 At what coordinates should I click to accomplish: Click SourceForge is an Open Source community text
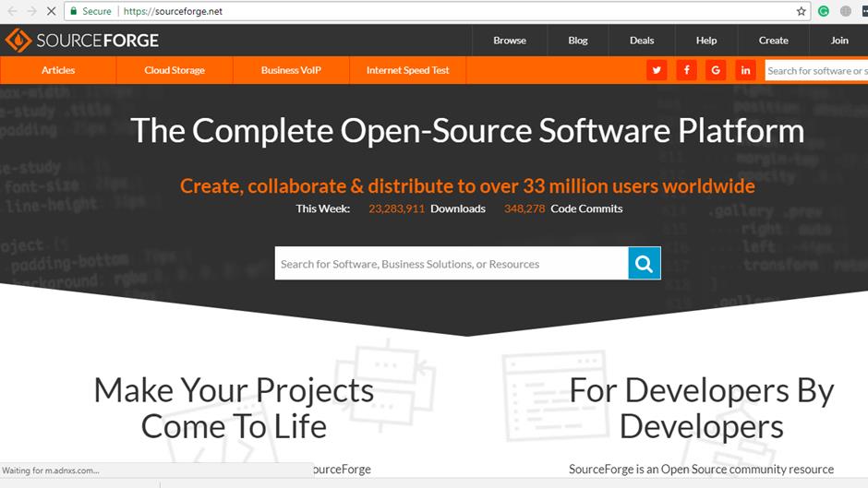[702, 470]
